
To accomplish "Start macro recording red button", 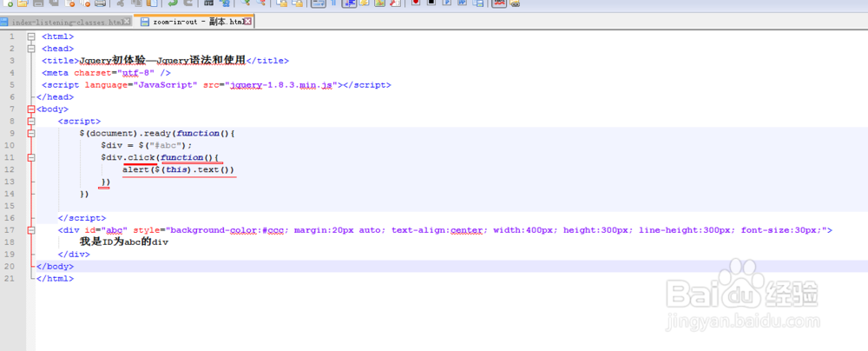I will pyautogui.click(x=416, y=3).
